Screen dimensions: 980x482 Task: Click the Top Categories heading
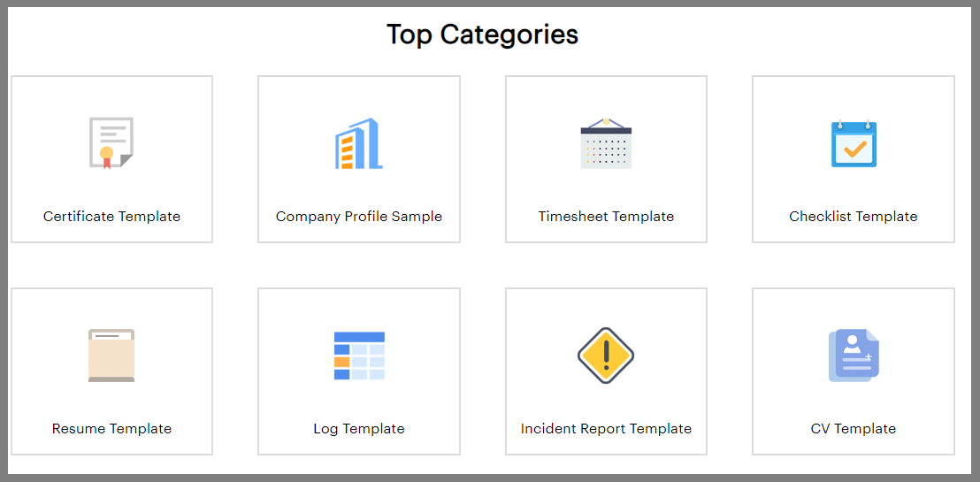click(x=482, y=34)
